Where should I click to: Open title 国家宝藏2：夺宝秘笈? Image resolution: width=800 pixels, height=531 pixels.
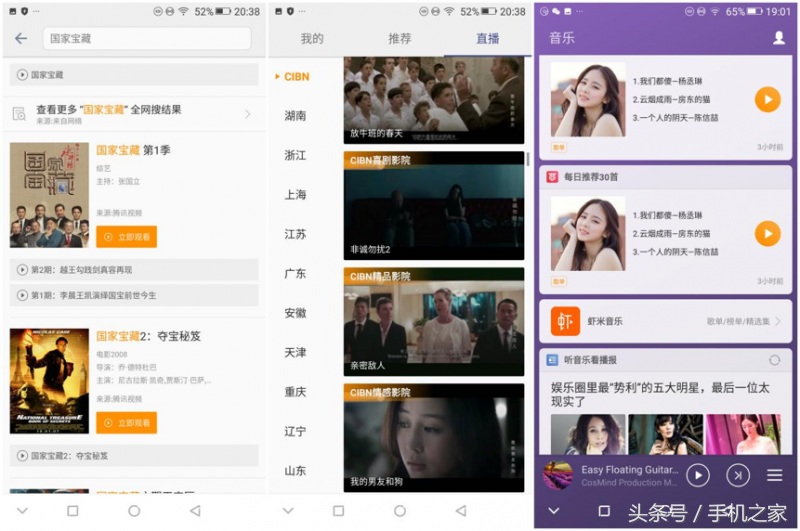(x=148, y=336)
